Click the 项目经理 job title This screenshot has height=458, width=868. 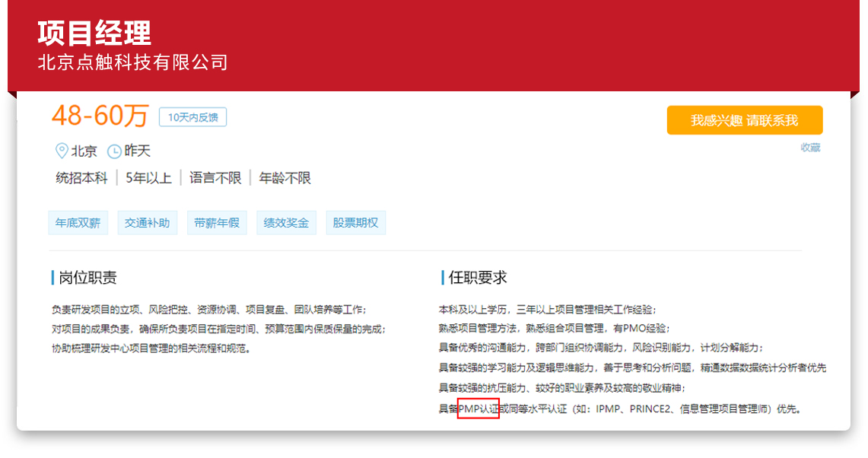94,33
